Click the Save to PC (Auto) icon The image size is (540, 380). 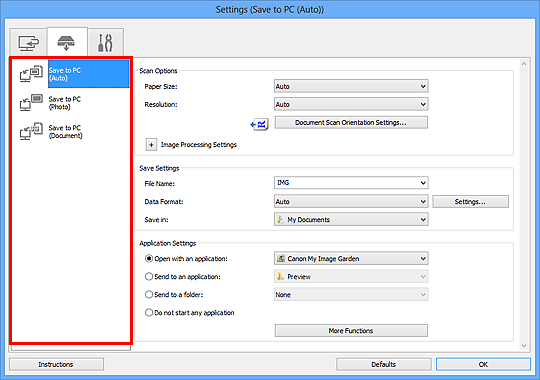31,74
